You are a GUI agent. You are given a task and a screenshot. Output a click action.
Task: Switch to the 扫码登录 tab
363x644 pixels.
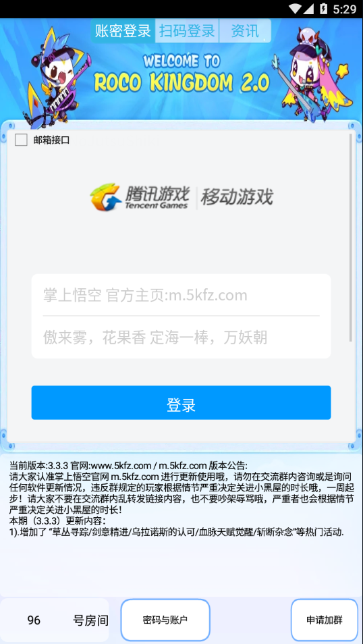click(x=188, y=31)
